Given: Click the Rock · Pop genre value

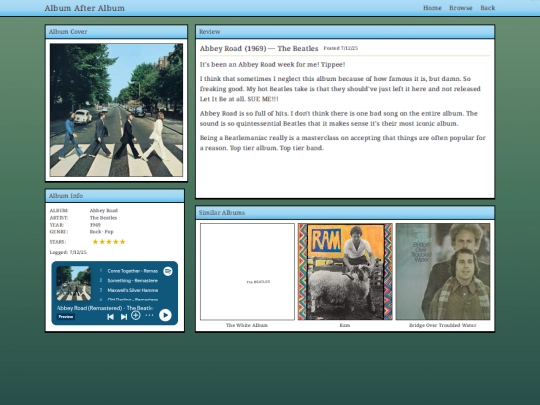Looking at the screenshot, I should click(102, 232).
